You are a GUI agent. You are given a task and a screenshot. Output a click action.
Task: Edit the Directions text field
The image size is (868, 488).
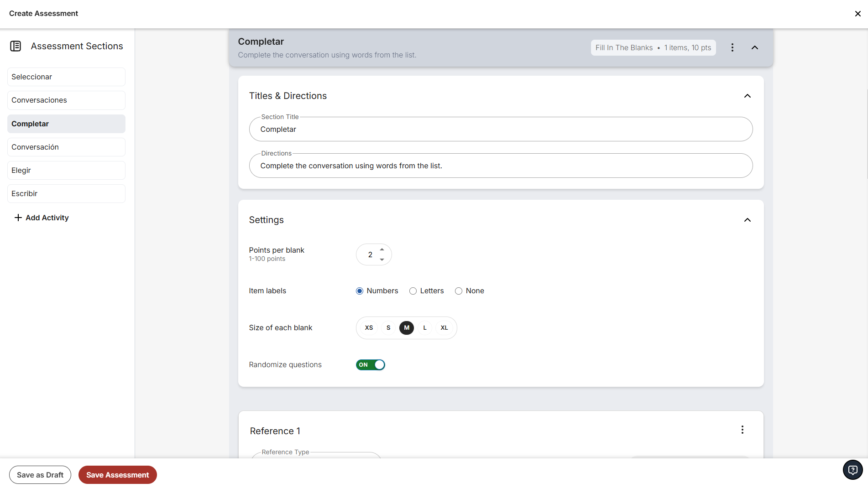(501, 166)
